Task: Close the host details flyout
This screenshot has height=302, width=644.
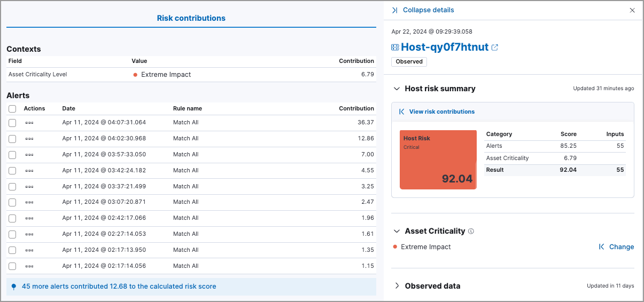Action: (632, 10)
